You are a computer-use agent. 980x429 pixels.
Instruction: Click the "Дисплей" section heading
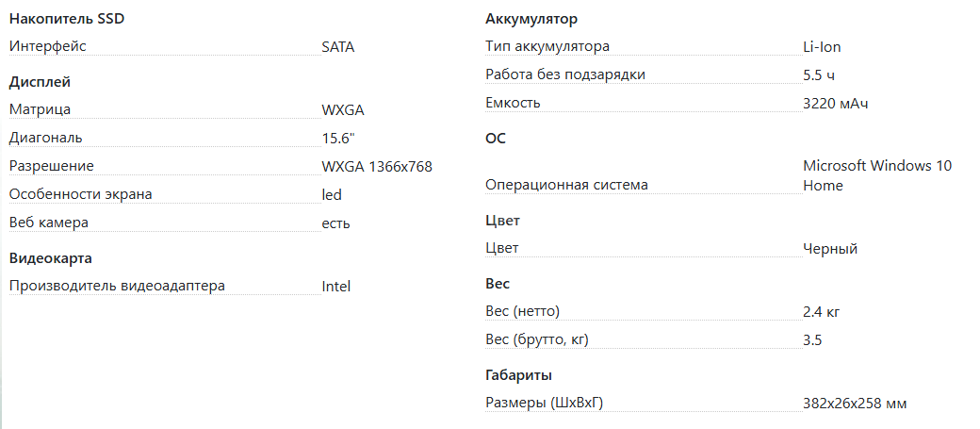tap(40, 82)
